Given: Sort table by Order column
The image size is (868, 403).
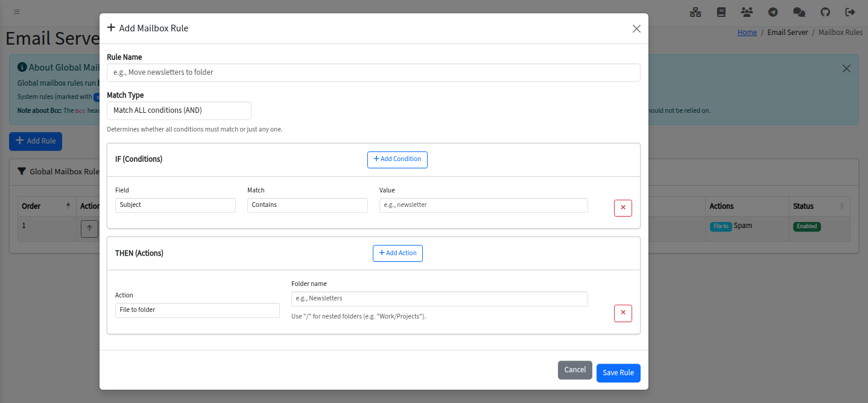Looking at the screenshot, I should click(46, 206).
